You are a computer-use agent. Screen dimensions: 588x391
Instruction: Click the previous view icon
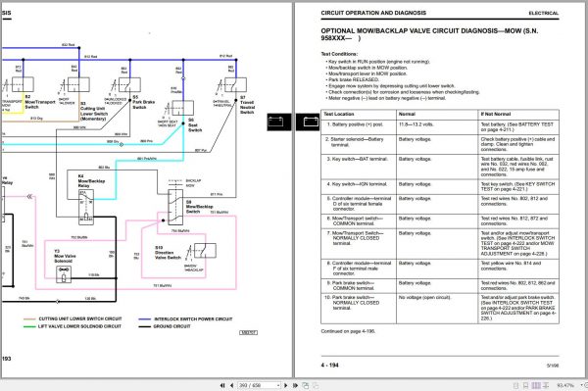pos(305,385)
